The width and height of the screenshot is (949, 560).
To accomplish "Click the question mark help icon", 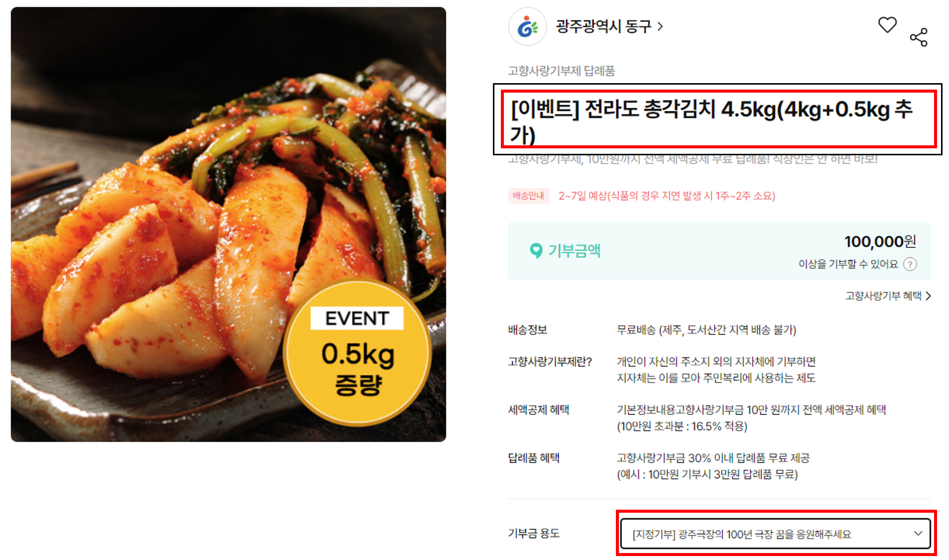I will click(x=910, y=264).
